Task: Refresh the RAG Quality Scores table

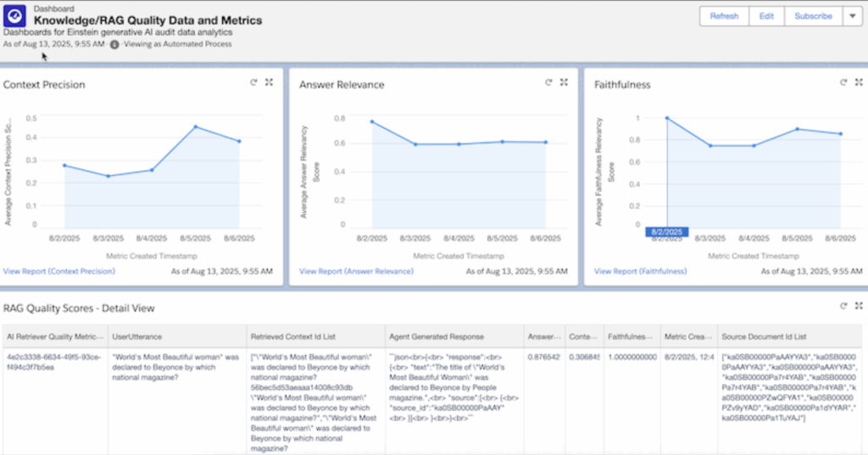Action: [x=843, y=306]
